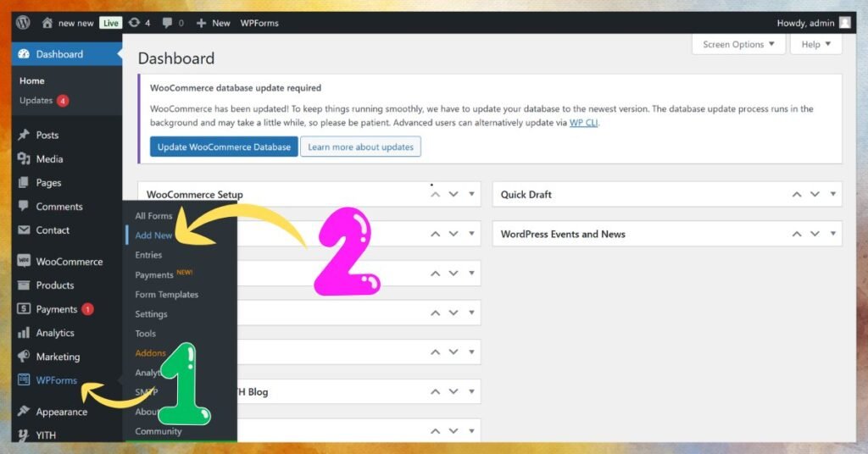Click Update WooCommerce Database button

[x=224, y=147]
